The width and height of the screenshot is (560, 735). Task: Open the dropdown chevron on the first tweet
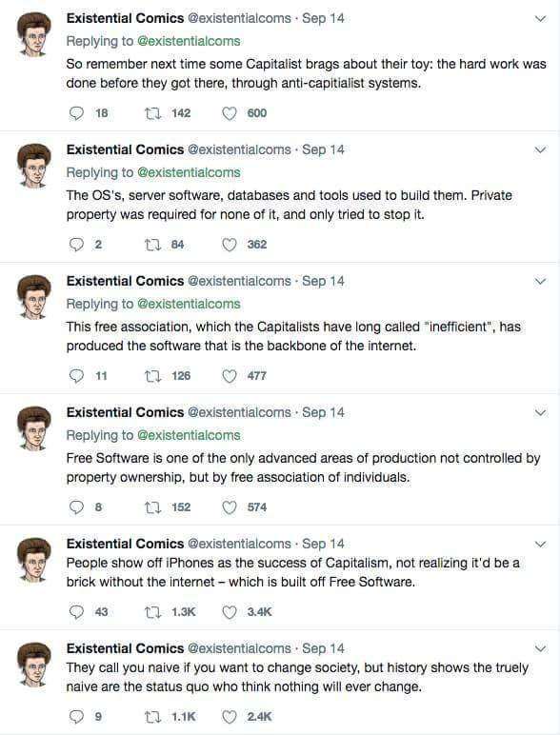pos(540,19)
